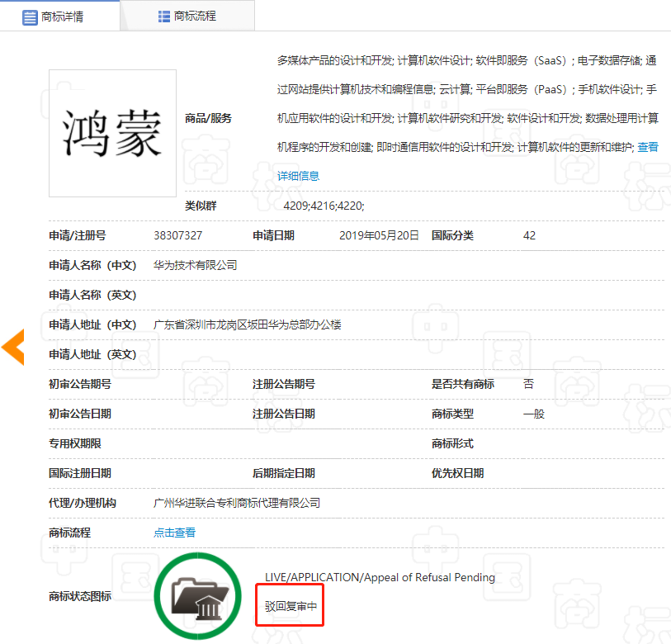The width and height of the screenshot is (671, 644).
Task: Click the 商标流程 row label beside 点击查看
Action: point(70,533)
